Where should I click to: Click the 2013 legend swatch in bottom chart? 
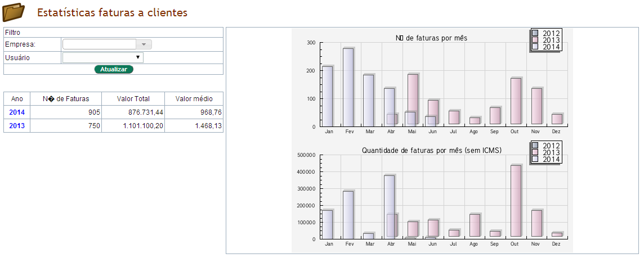coord(535,152)
